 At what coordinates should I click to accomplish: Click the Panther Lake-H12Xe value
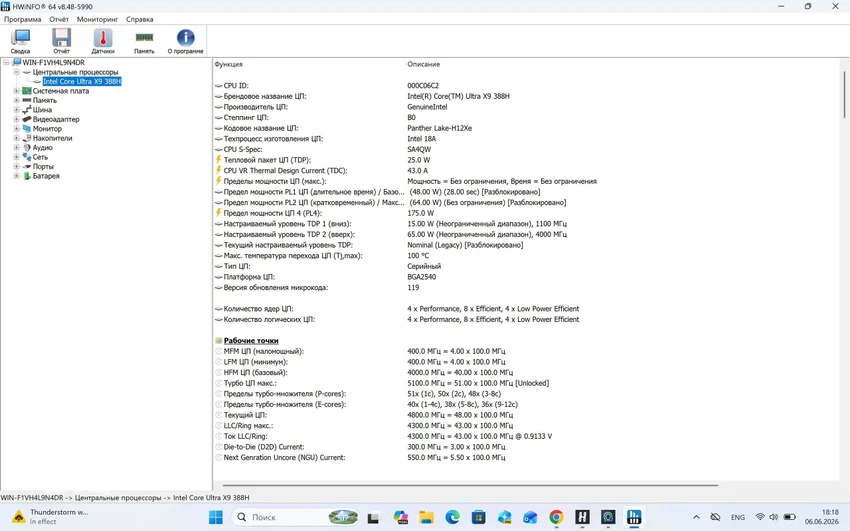(440, 128)
